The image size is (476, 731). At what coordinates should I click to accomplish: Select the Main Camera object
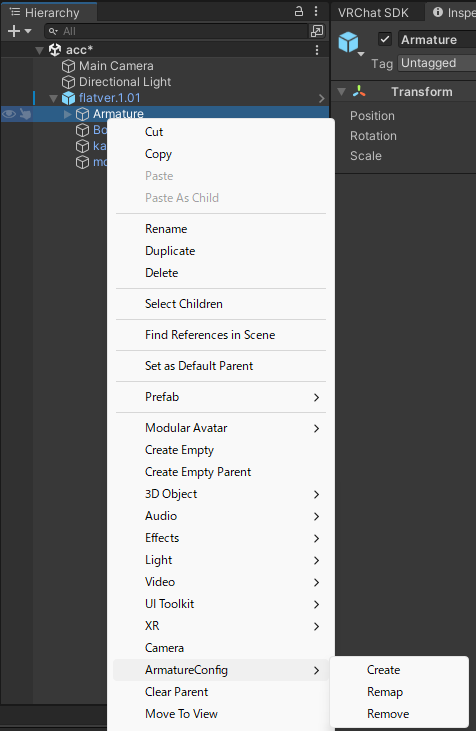tap(116, 66)
